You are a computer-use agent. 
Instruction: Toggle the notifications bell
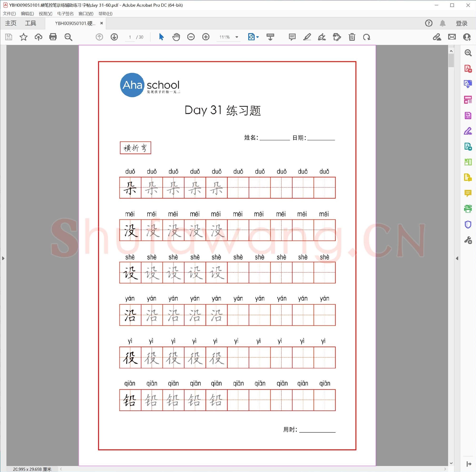tap(442, 23)
